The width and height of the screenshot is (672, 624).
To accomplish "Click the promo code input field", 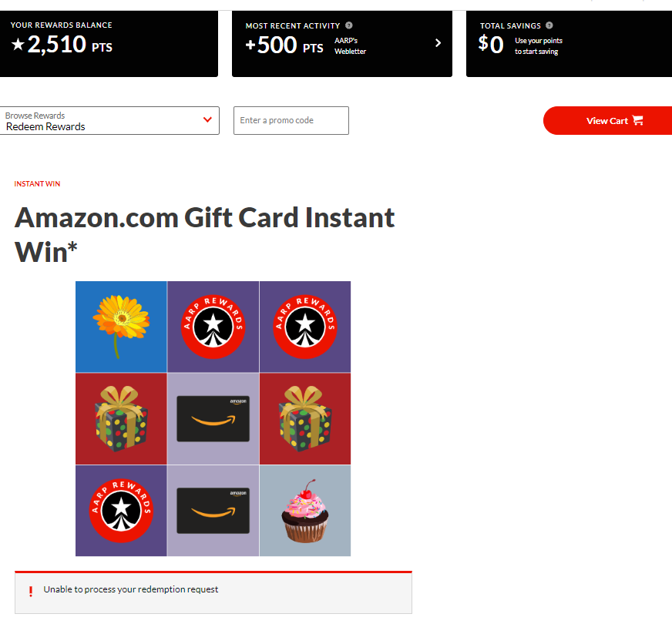I will [291, 120].
